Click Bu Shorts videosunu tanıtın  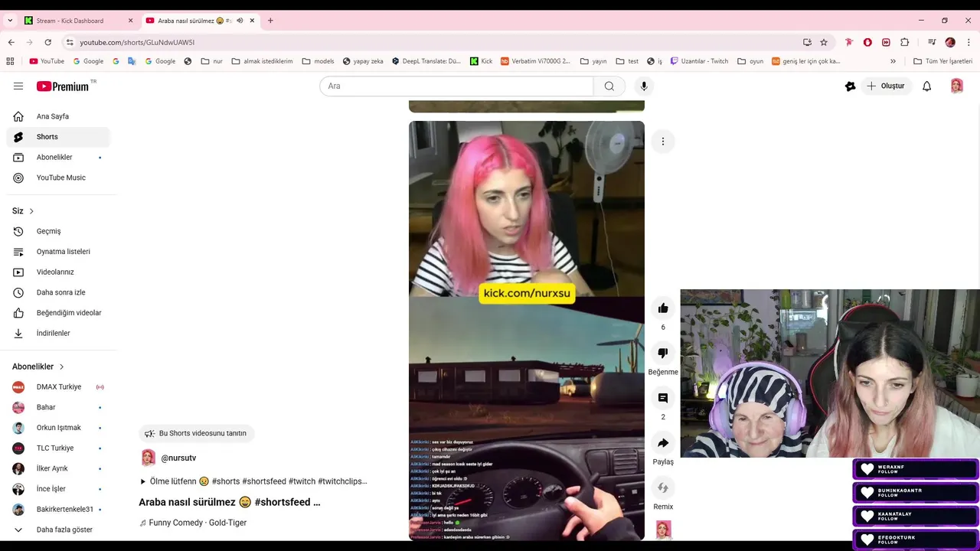[x=196, y=433]
